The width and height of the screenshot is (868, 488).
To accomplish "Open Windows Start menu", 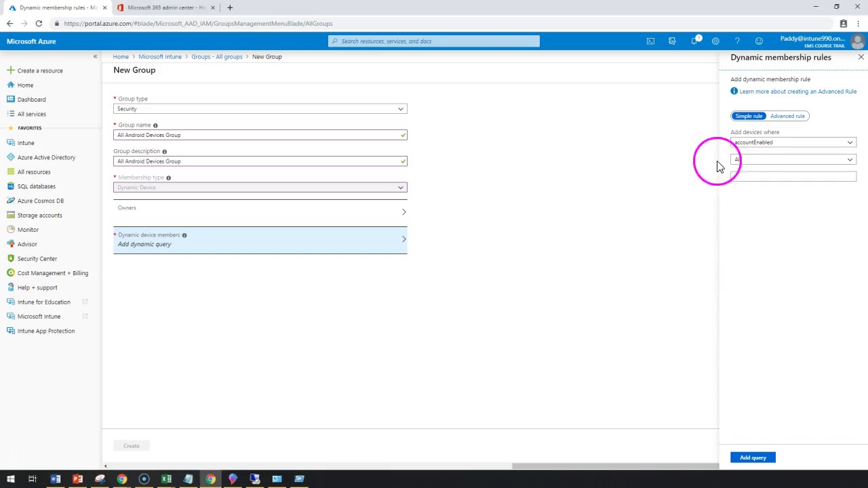I will tap(10, 479).
